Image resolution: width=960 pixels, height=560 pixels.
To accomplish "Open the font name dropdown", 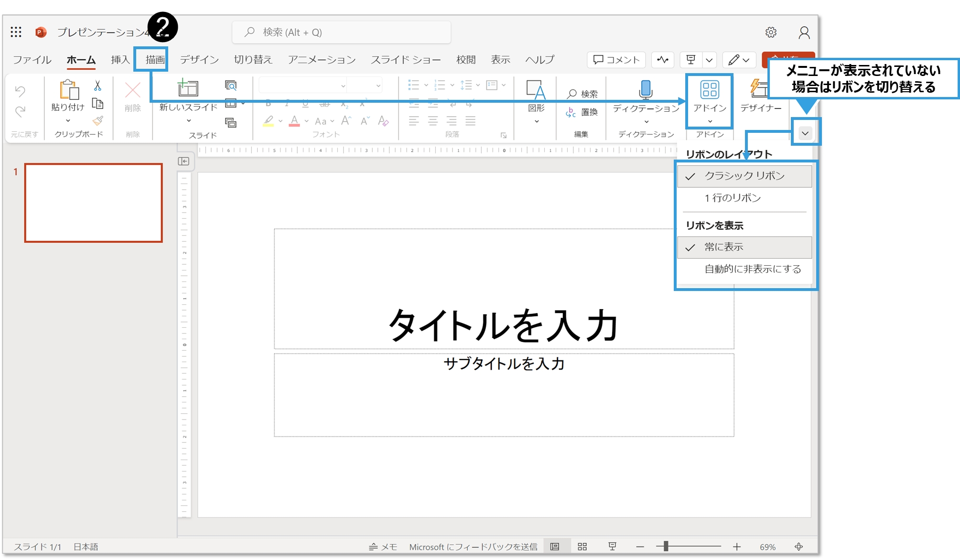I will pyautogui.click(x=343, y=86).
